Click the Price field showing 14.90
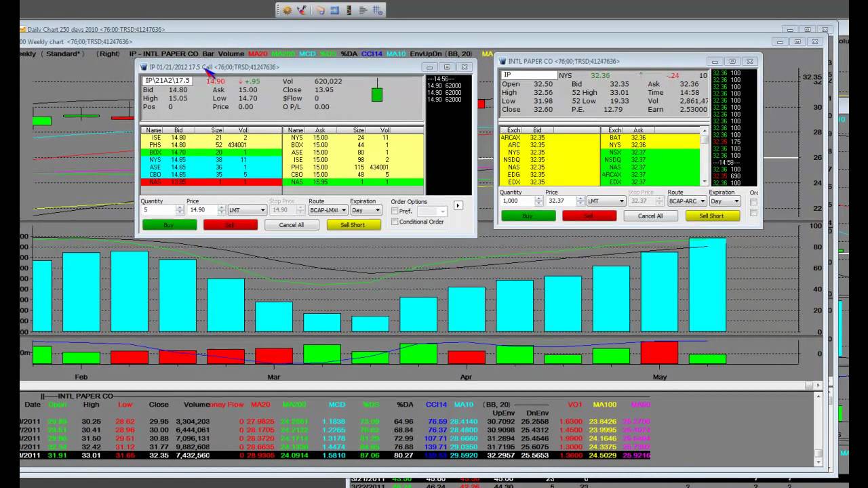Image resolution: width=868 pixels, height=488 pixels. [x=202, y=210]
